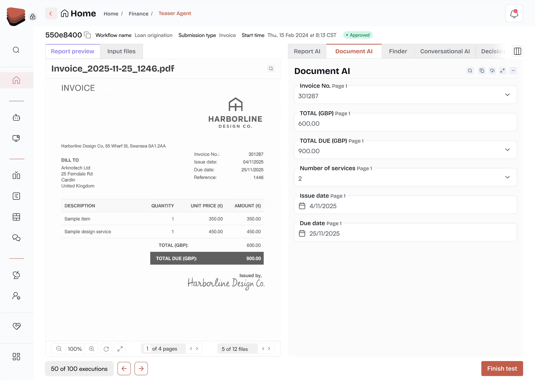Screen dimensions: 535x392
Task: Click the Finish test button
Action: tap(502, 368)
